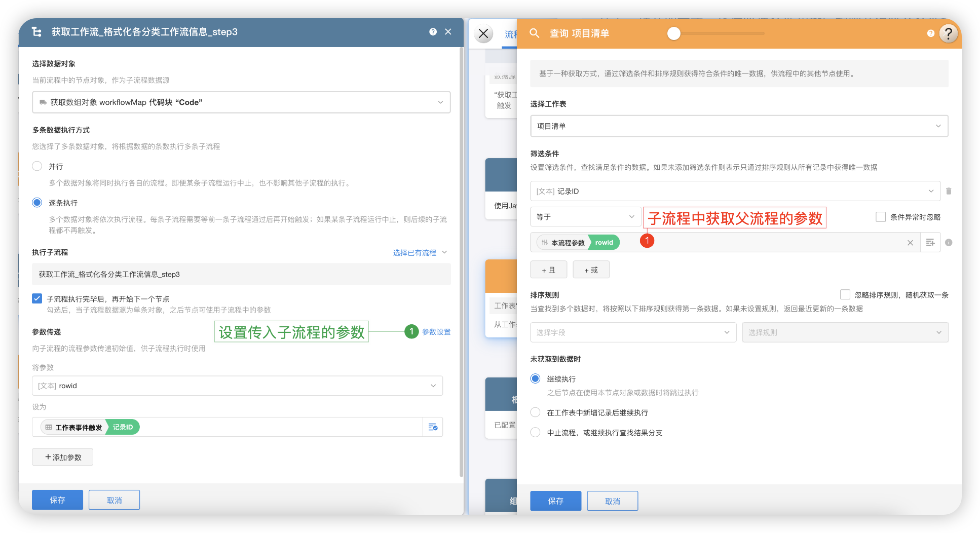Click the toggle slider in orange header

[674, 33]
